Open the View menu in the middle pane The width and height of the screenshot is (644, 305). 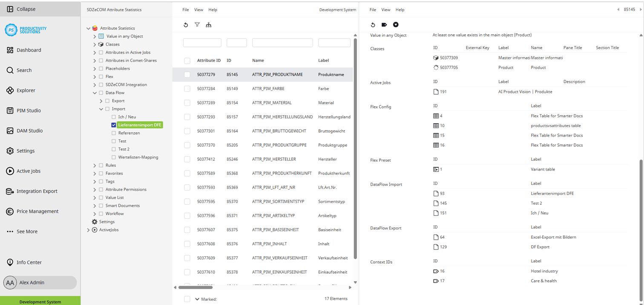pos(198,9)
